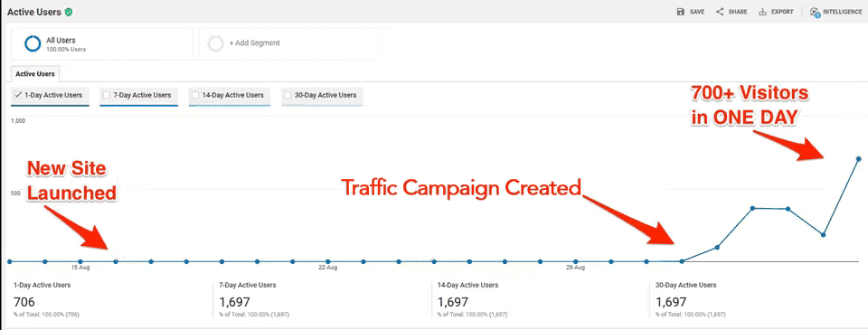Click the Save floppy disk icon
The image size is (868, 330).
click(680, 12)
